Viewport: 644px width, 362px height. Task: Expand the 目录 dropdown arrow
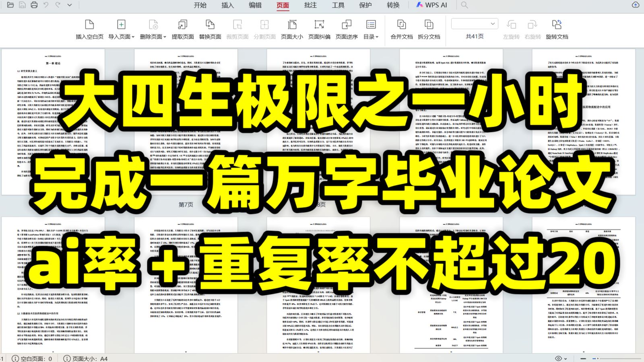[x=377, y=37]
